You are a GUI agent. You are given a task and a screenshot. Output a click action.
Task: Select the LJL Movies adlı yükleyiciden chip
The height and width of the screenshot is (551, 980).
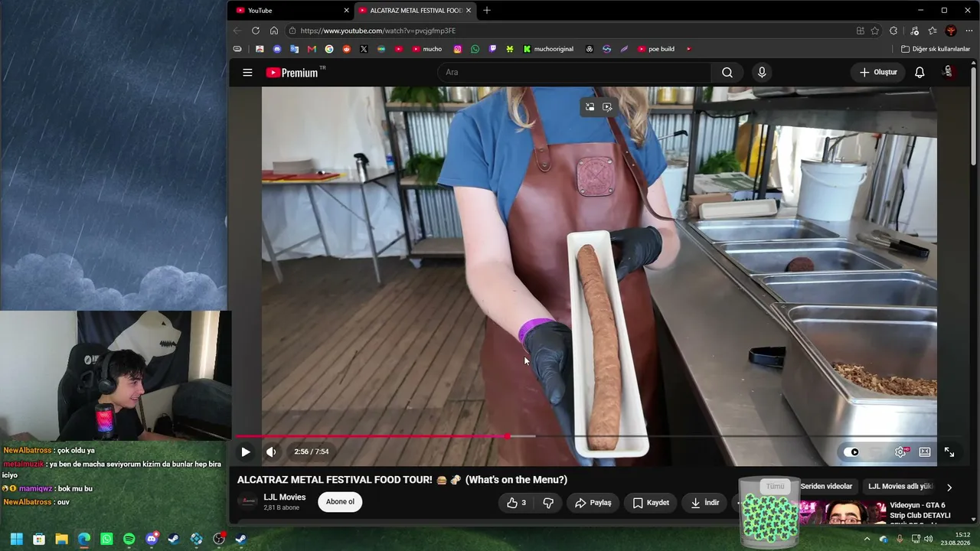[900, 487]
